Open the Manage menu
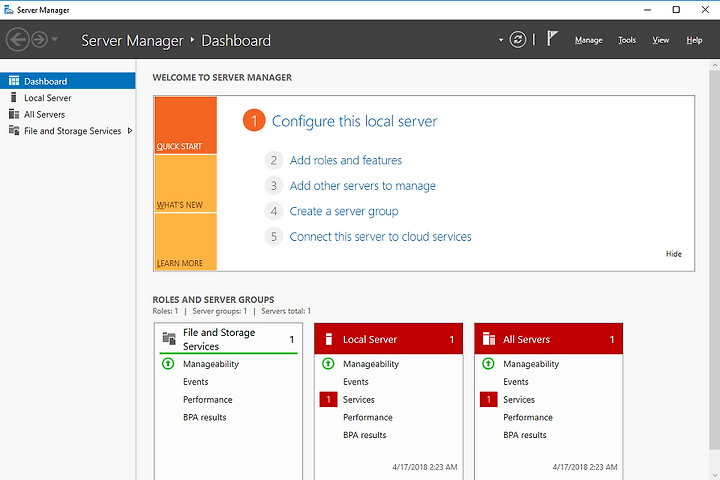Viewport: 720px width, 480px height. [588, 40]
